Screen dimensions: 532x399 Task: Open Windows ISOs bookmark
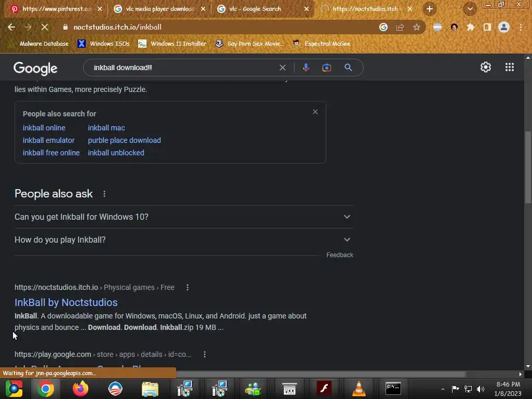(x=103, y=44)
